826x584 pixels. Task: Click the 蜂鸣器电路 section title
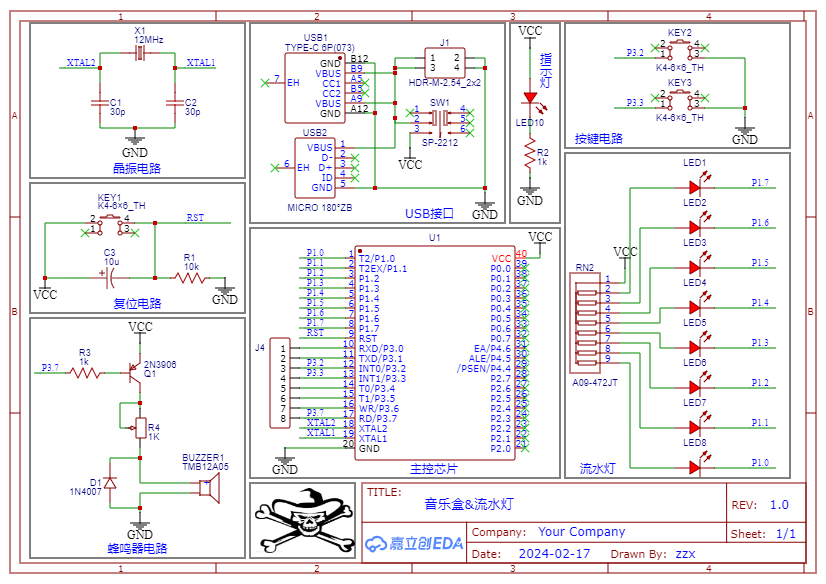click(x=137, y=548)
